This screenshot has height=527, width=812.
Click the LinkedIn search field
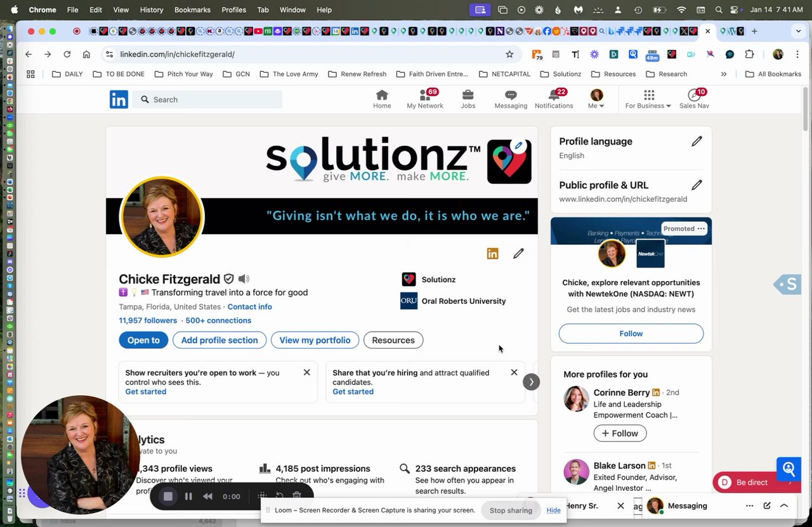click(x=207, y=100)
